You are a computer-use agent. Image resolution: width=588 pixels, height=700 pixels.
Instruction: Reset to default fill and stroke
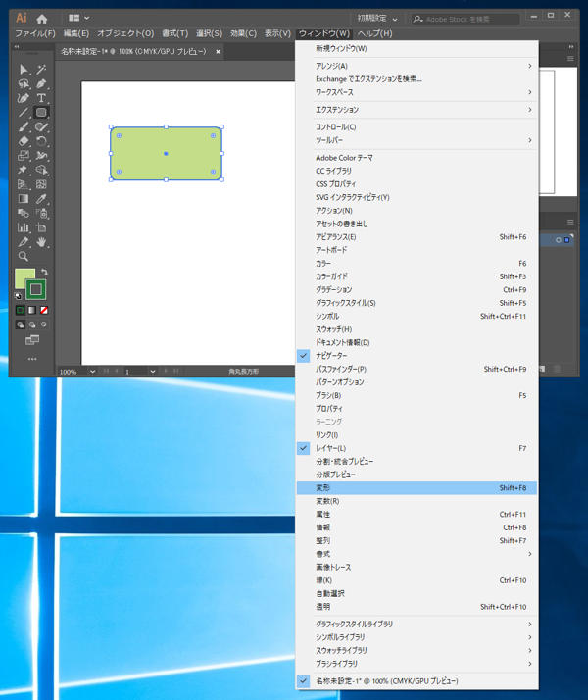[19, 295]
